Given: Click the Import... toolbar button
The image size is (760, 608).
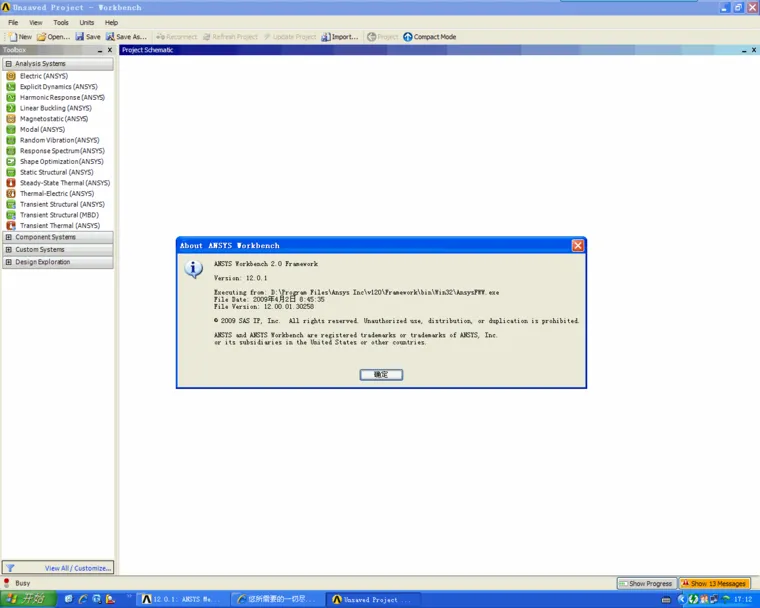Looking at the screenshot, I should coord(340,37).
